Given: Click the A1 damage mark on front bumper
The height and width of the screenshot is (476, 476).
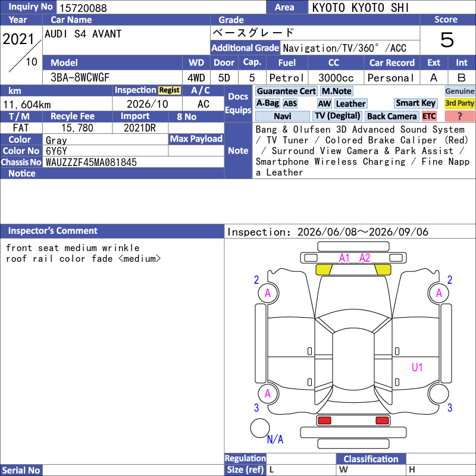Looking at the screenshot, I should [345, 258].
